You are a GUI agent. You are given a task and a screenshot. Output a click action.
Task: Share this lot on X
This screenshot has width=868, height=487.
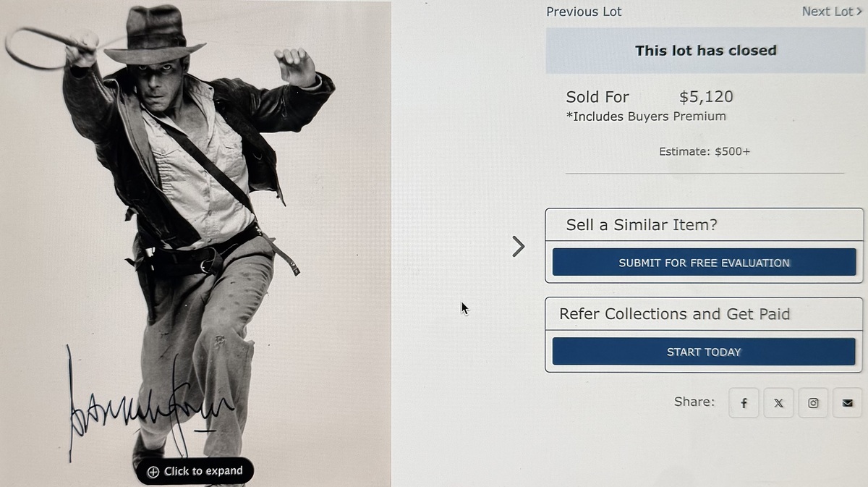(778, 403)
